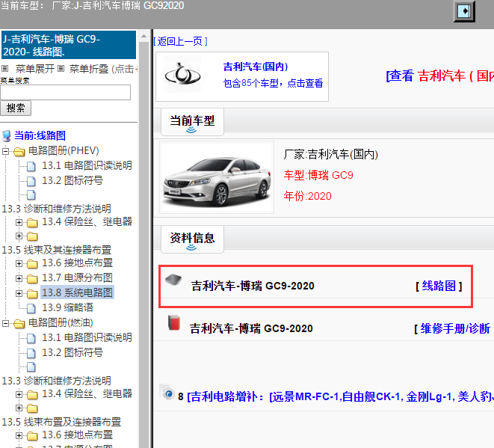Viewport: 494px width, 448px height.
Task: Click the 菜单搜索 text input field
Action: click(x=65, y=92)
